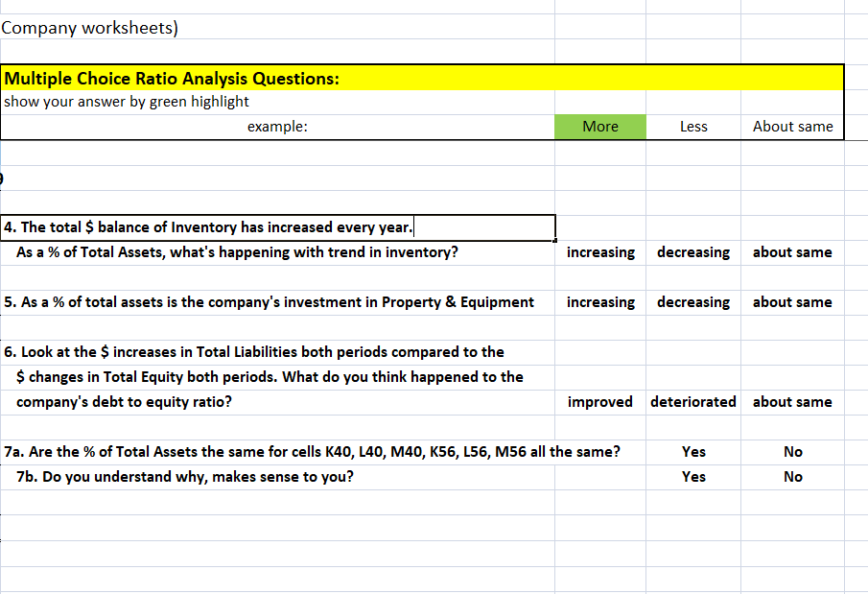This screenshot has width=868, height=594.
Task: Choose 'improved' for debt to equity ratio
Action: [x=600, y=402]
